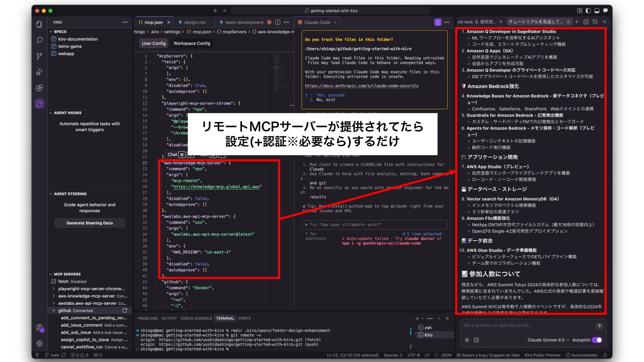Click the attach image icon in chat input
This screenshot has width=644, height=362.
476,340
